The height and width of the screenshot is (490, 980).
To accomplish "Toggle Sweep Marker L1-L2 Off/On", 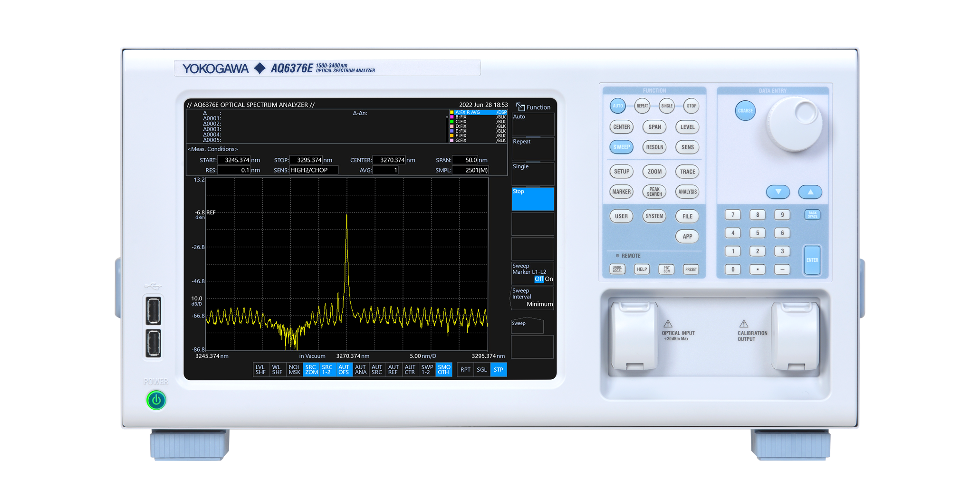I will 532,273.
